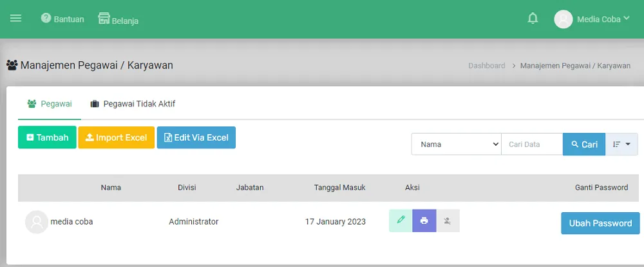Open the sort order dropdown
The width and height of the screenshot is (644, 267).
tap(621, 144)
